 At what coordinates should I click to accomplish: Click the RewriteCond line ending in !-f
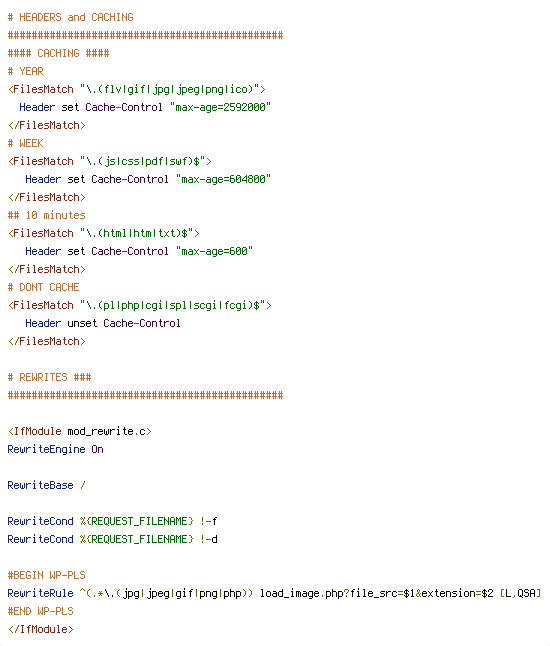tap(112, 521)
